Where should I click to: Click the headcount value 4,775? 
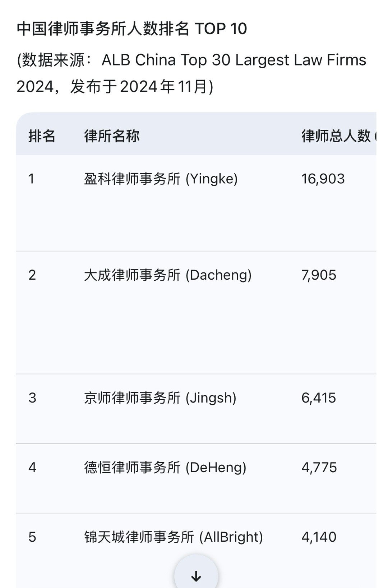pos(318,467)
